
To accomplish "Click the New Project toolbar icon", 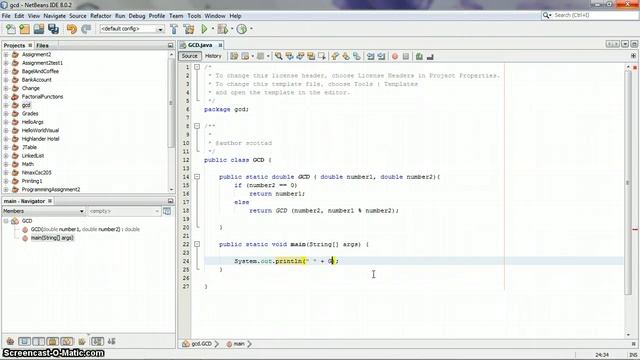I will click(x=24, y=29).
